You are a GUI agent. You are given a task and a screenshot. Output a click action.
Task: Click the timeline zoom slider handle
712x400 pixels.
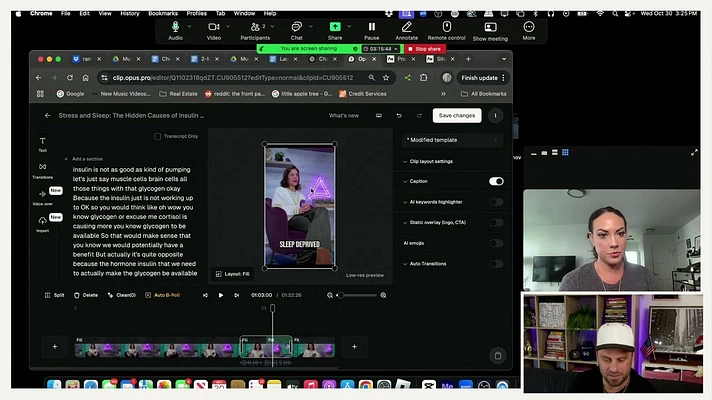(x=340, y=295)
